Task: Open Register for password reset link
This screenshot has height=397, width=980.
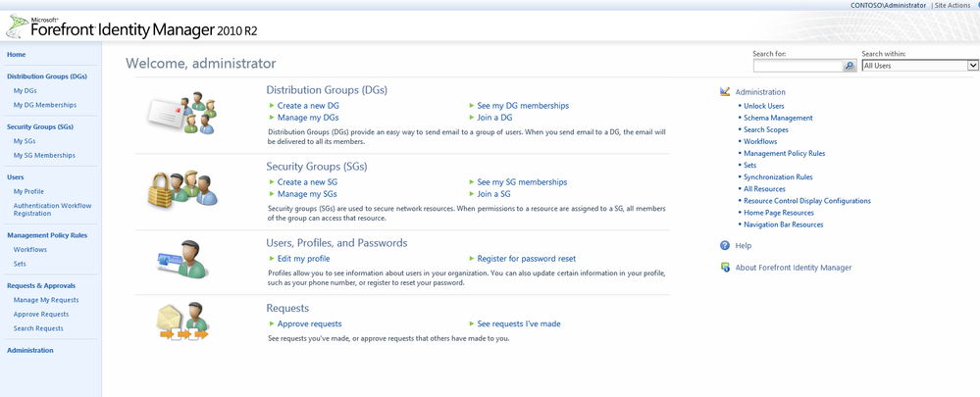Action: (527, 259)
